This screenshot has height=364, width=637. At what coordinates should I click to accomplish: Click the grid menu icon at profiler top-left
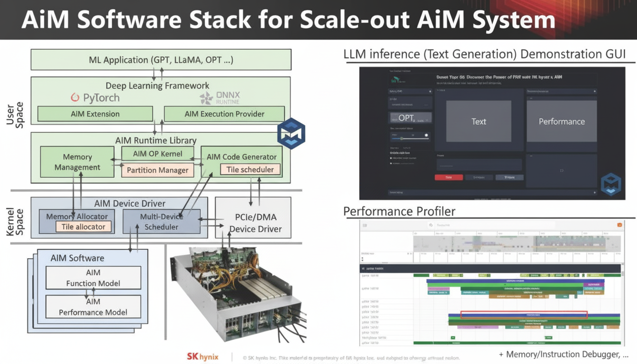pos(364,224)
